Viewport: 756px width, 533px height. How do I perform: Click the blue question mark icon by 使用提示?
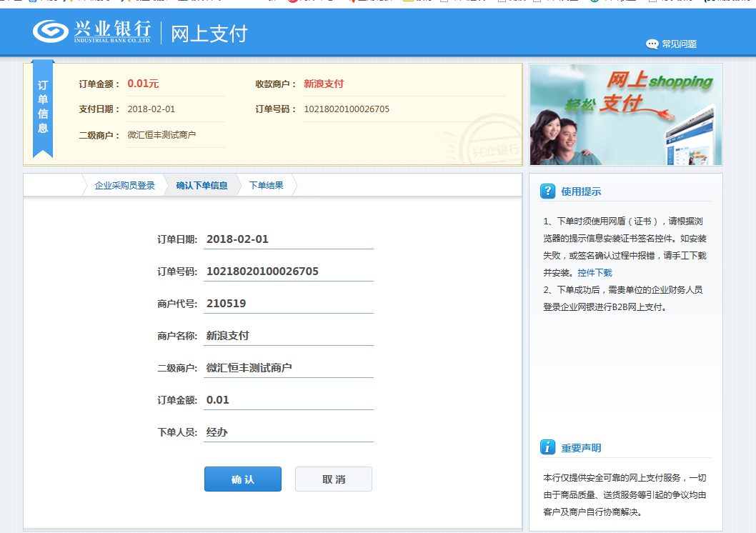tap(548, 191)
